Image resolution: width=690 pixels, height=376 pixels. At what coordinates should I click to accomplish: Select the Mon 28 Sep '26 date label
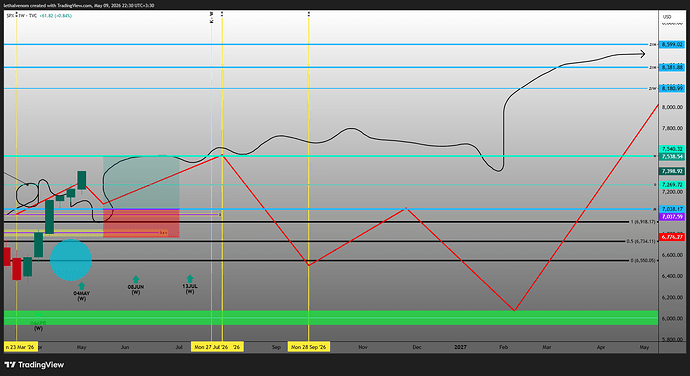point(309,347)
